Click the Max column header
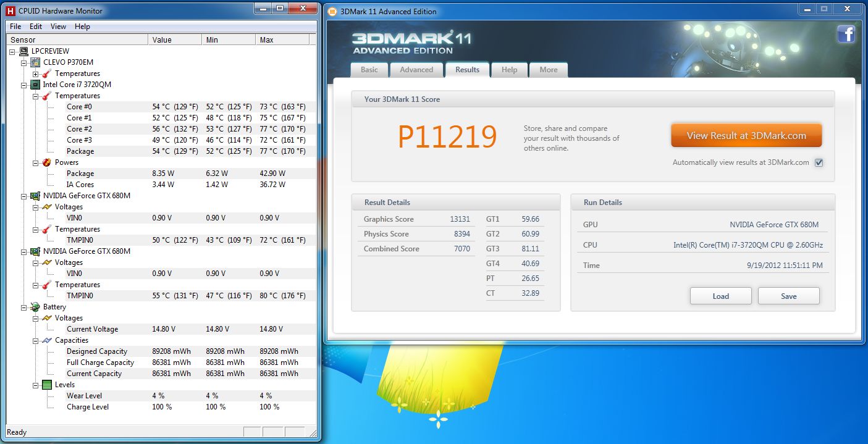The image size is (868, 444). tap(282, 40)
